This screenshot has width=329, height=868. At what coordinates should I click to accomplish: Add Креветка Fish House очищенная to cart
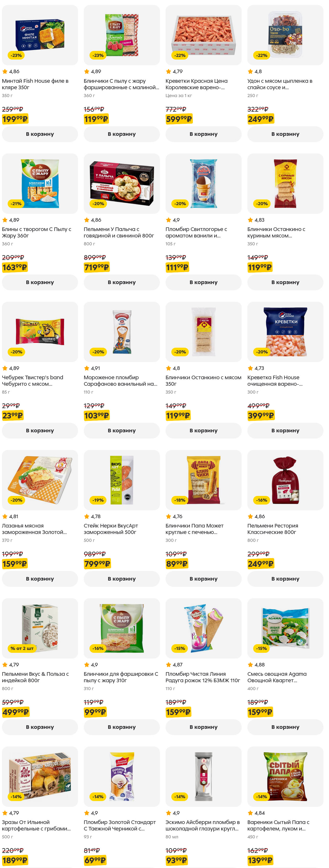(x=285, y=431)
